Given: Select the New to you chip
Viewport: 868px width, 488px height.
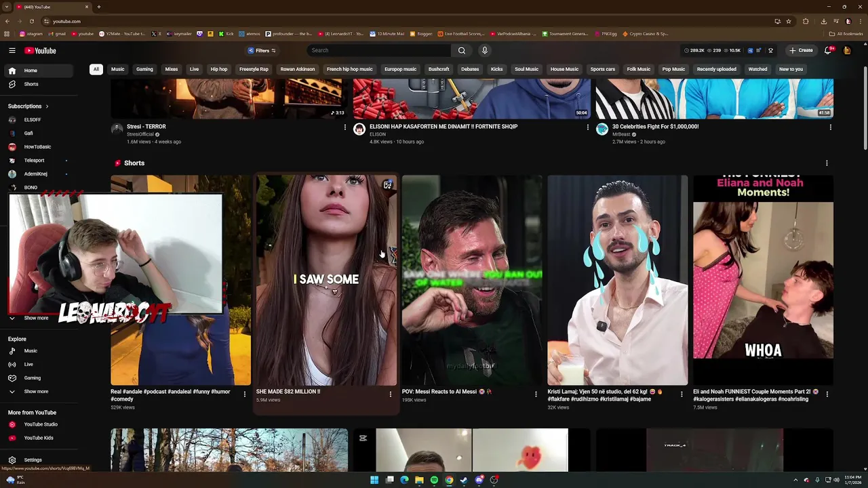Looking at the screenshot, I should click(791, 69).
